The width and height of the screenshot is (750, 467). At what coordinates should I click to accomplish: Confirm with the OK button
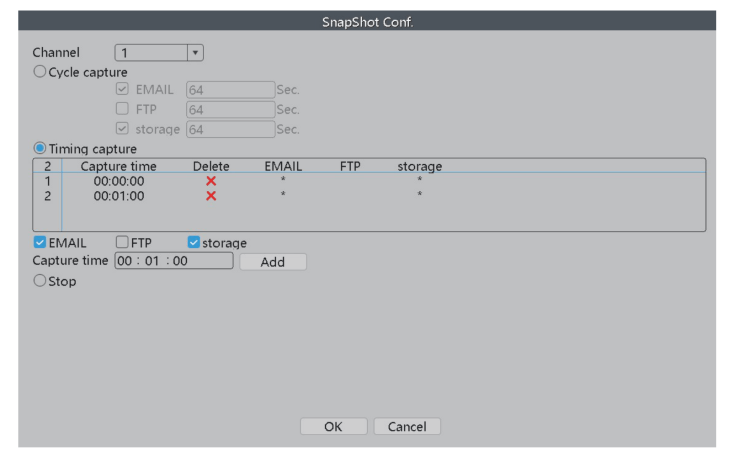pyautogui.click(x=333, y=426)
